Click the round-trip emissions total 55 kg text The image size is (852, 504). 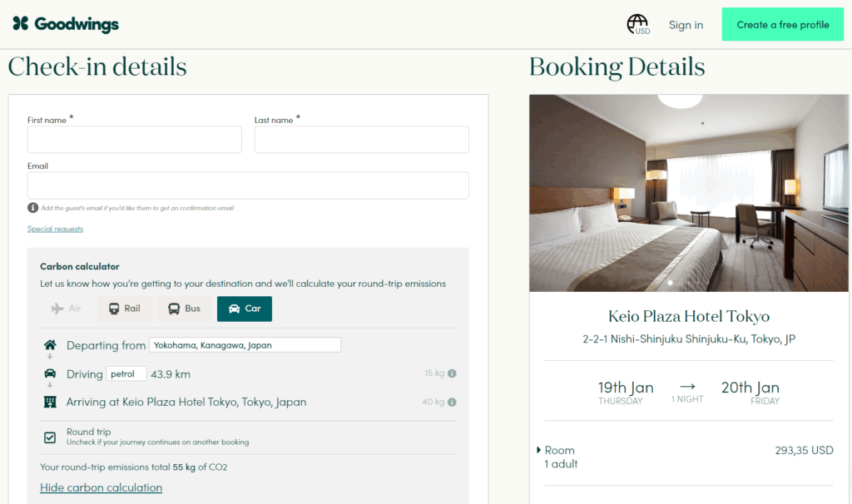[134, 467]
